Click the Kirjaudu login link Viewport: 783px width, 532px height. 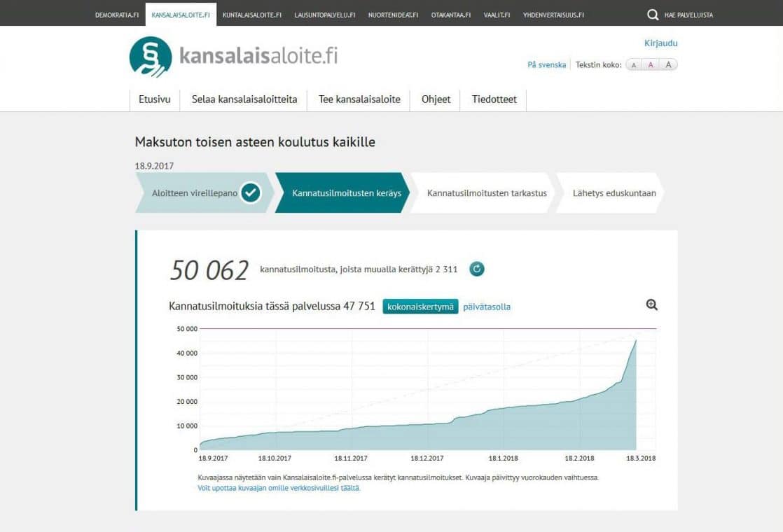[x=660, y=43]
